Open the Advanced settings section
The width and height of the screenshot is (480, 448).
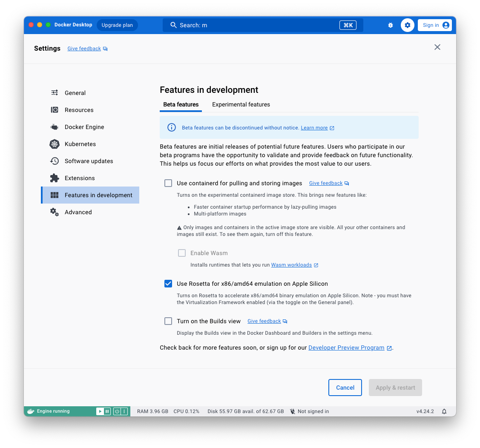tap(90, 212)
